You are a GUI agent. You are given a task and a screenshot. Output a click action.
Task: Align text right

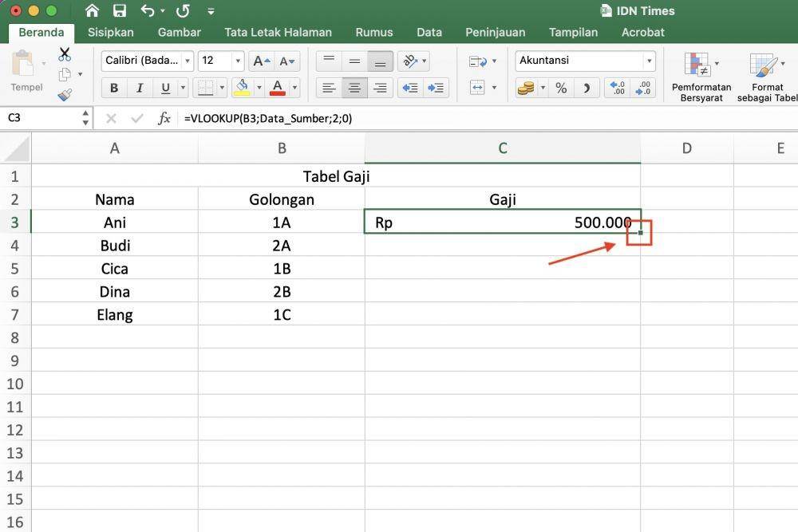click(380, 88)
